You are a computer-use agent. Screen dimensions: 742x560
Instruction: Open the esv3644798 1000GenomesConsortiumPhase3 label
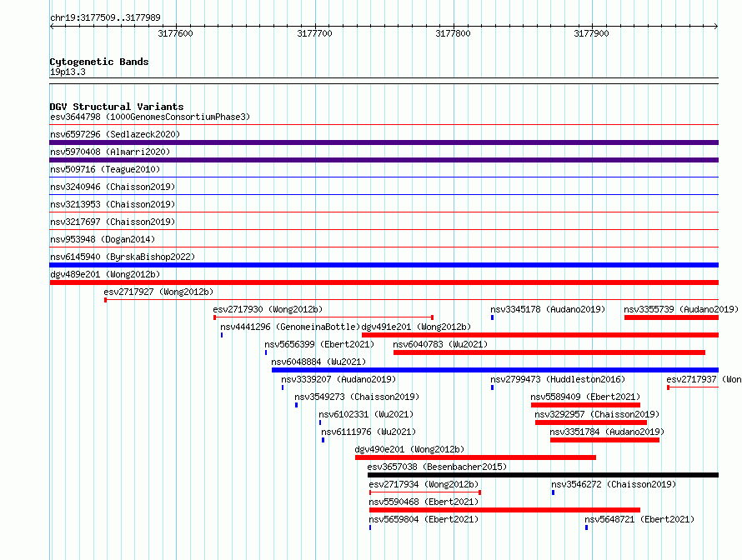coord(150,117)
